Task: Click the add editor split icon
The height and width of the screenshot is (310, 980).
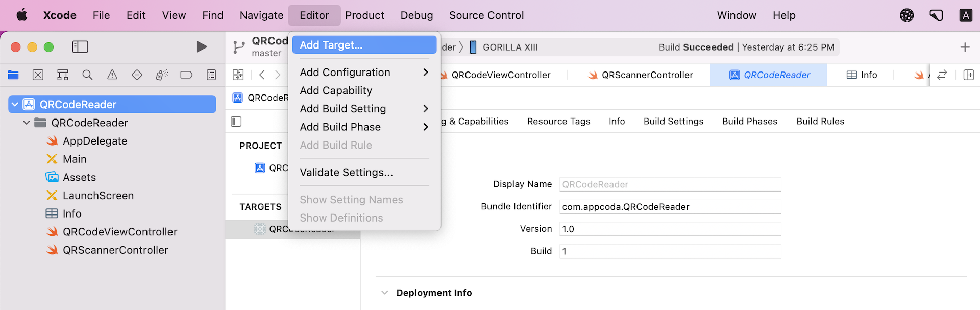Action: click(x=968, y=75)
